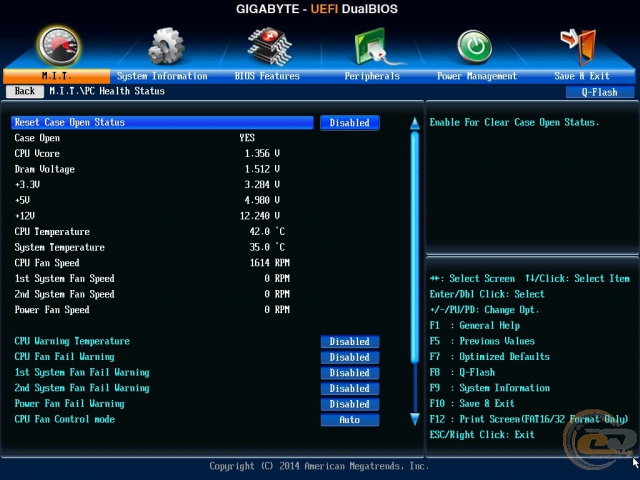Open CPU Fan Control mode Auto option
The image size is (640, 480).
point(350,420)
